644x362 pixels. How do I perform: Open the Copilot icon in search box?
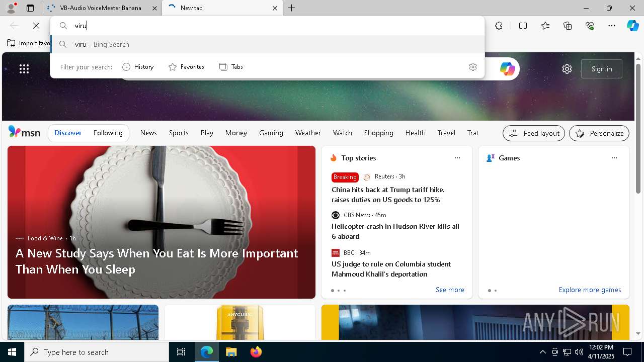[507, 69]
